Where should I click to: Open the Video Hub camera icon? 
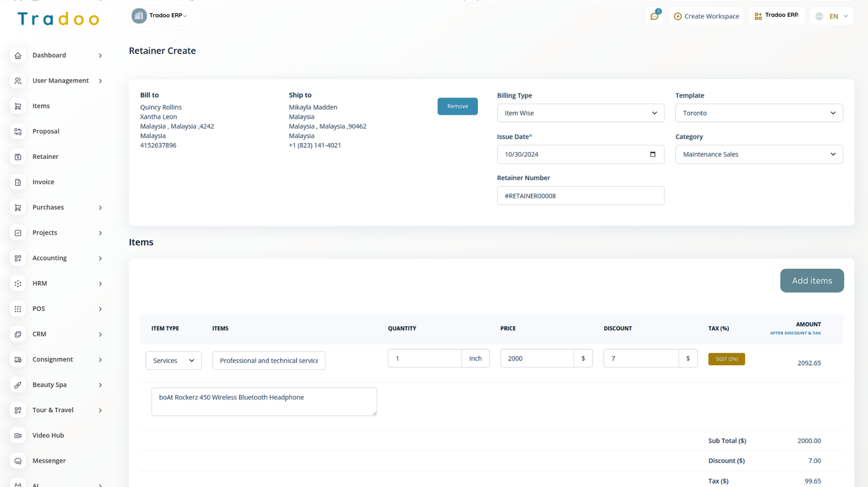click(x=18, y=435)
